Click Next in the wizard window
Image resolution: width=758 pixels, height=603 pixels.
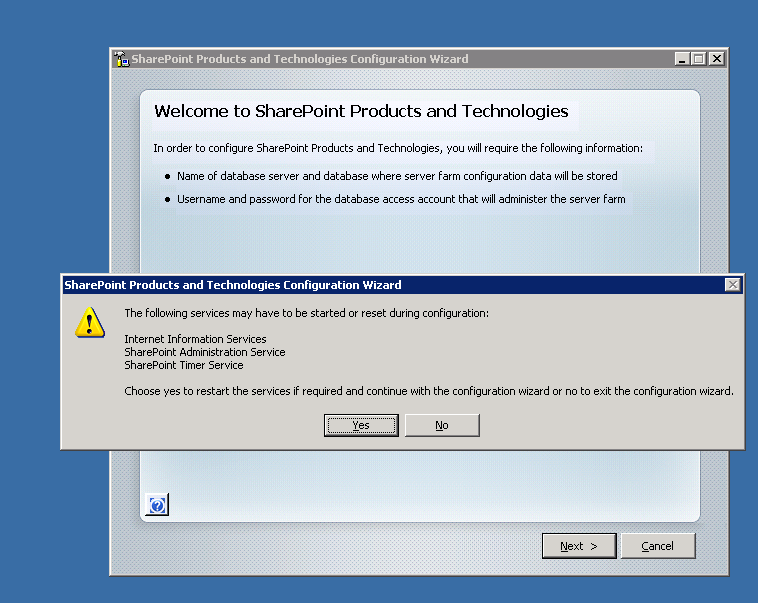click(x=579, y=546)
